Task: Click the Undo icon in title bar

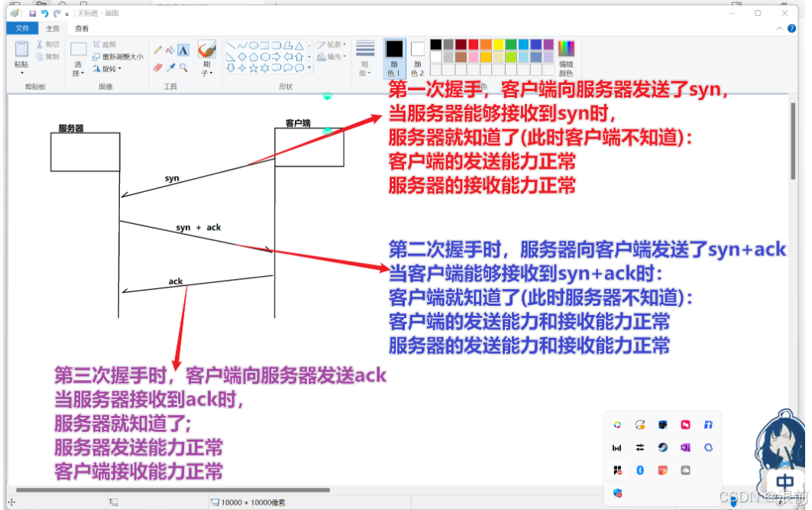Action: [x=45, y=14]
